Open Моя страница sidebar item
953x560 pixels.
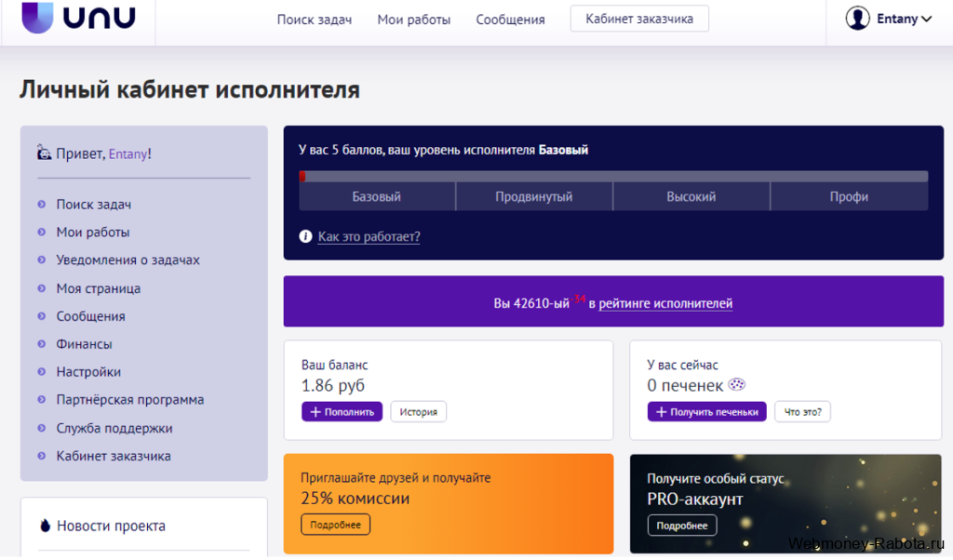click(99, 288)
